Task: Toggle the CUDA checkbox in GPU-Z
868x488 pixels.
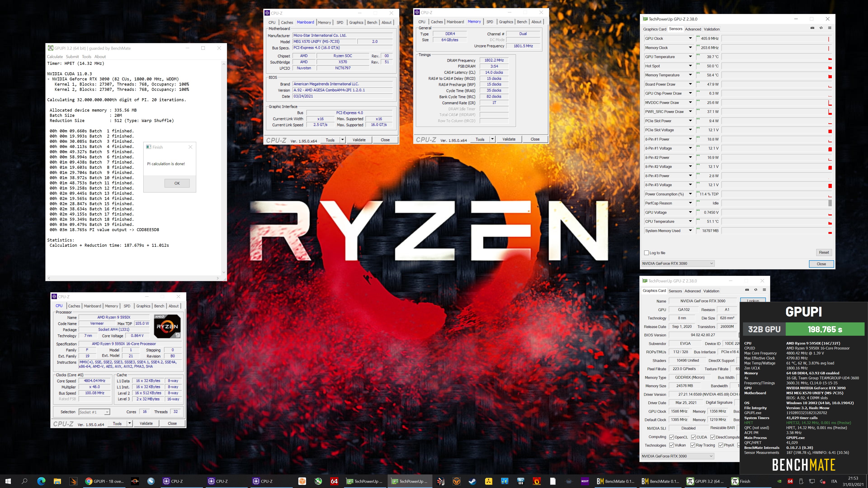Action: 693,437
